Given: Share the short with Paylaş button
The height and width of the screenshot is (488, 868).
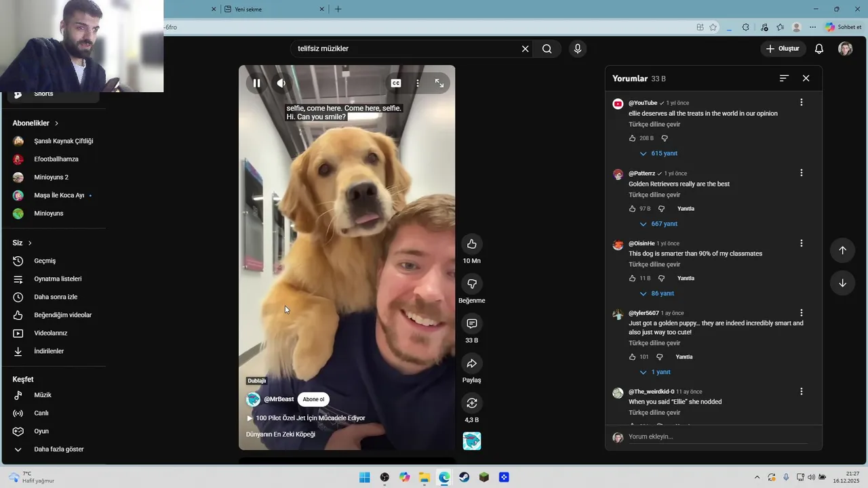Looking at the screenshot, I should 472,364.
